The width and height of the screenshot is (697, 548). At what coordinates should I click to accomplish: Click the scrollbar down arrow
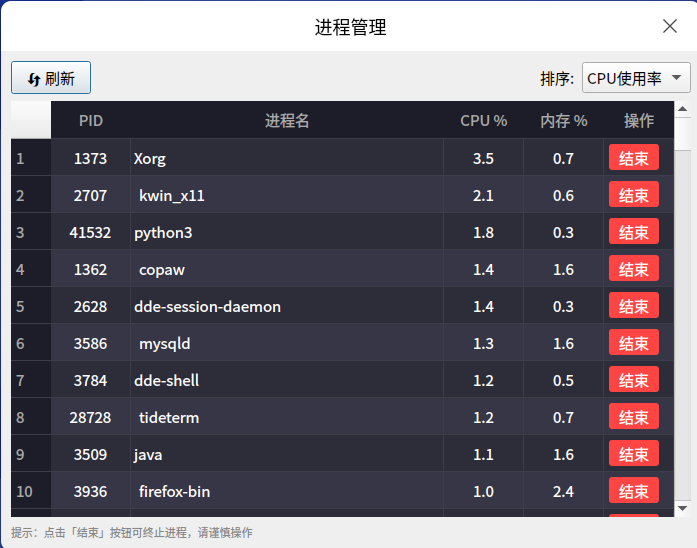682,508
